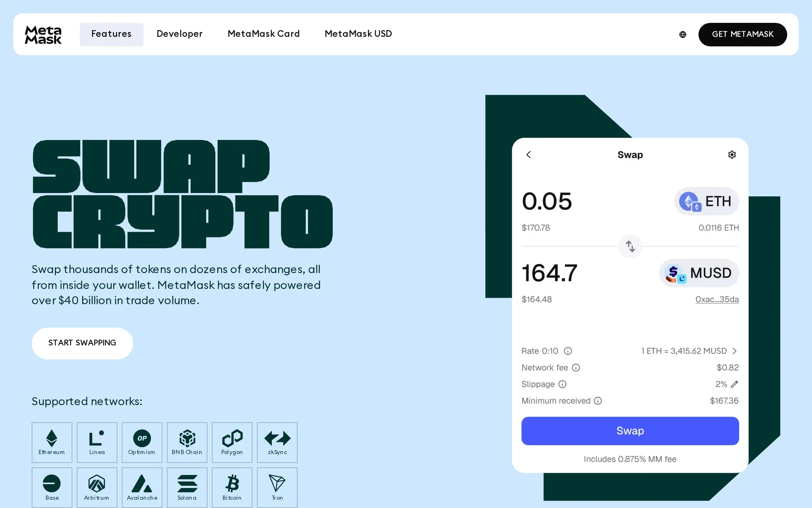Viewport: 812px width, 508px height.
Task: Click the GET METAMASK button
Action: tap(743, 34)
